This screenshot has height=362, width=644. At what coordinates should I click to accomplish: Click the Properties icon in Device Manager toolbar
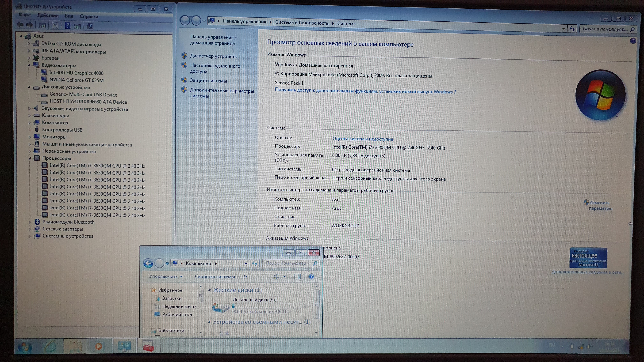click(x=55, y=26)
